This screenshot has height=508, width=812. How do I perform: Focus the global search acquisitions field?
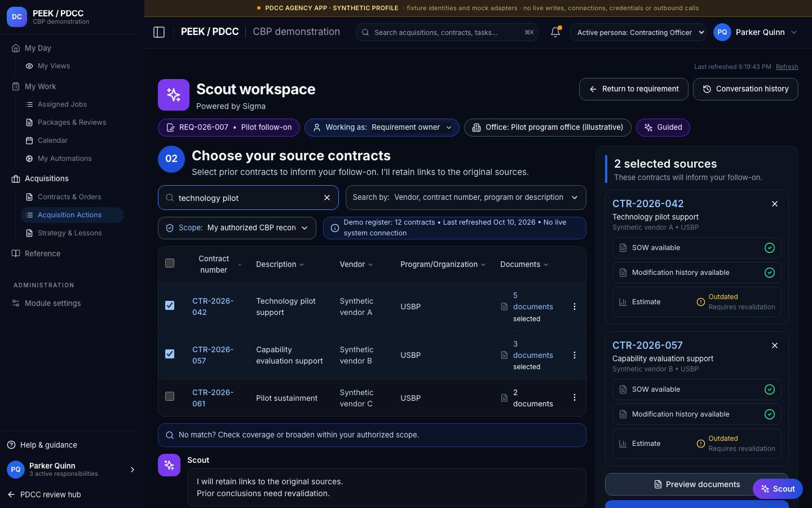pos(447,32)
